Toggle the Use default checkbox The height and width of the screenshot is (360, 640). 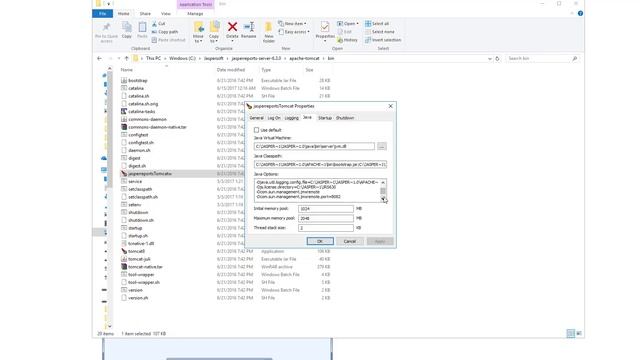pos(256,130)
